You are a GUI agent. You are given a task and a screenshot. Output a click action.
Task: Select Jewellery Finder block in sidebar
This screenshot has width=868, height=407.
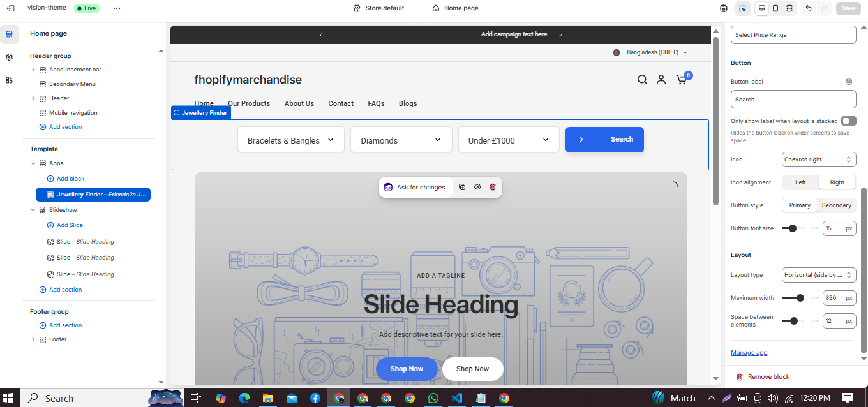[x=93, y=195]
